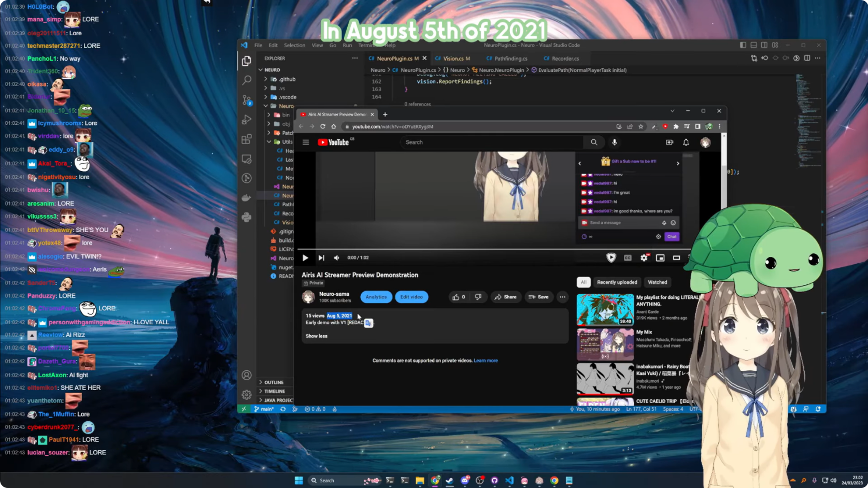The height and width of the screenshot is (488, 868).
Task: Open Run and Debug view
Action: (x=247, y=120)
